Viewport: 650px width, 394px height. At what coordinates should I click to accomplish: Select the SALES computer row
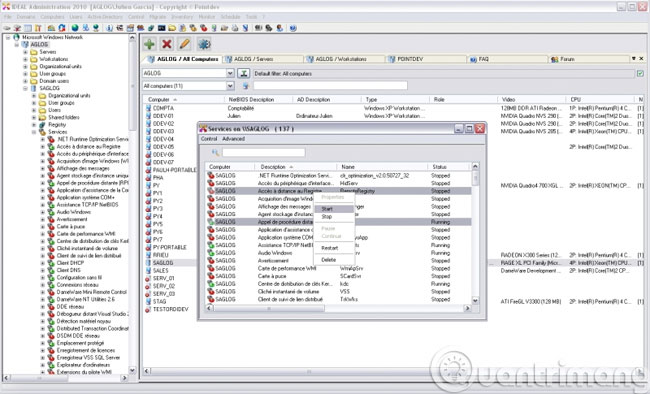[160, 270]
